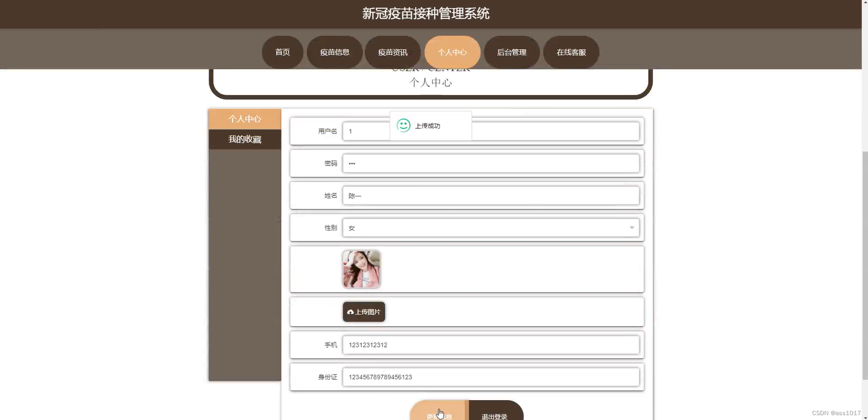The image size is (868, 420).
Task: Click the smiley icon in the 上传成功 toast
Action: click(x=403, y=126)
